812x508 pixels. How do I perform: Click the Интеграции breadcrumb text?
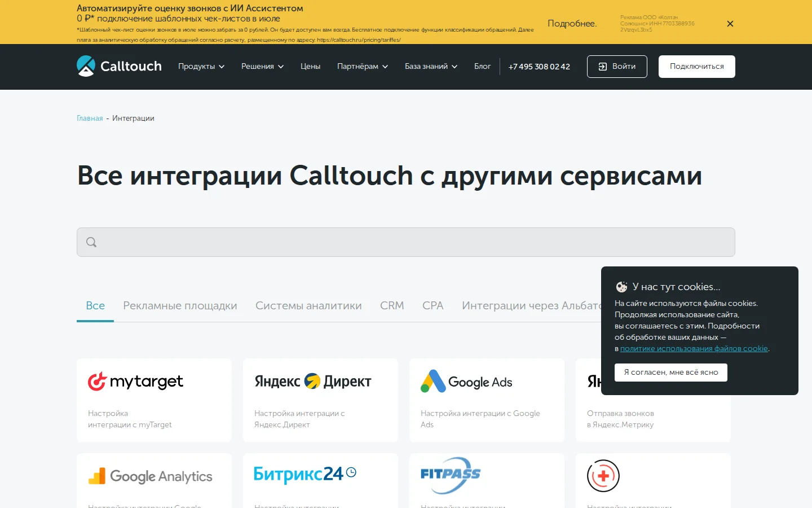[133, 119]
